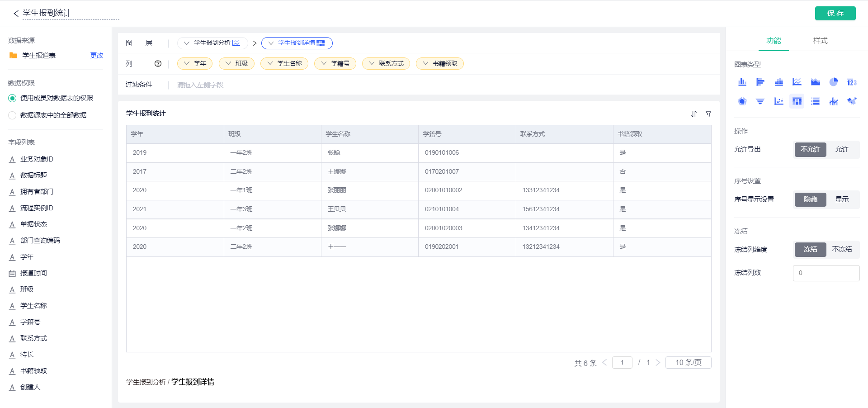Select the detail list chart type
Viewport: 868px width, 408px height.
click(815, 101)
